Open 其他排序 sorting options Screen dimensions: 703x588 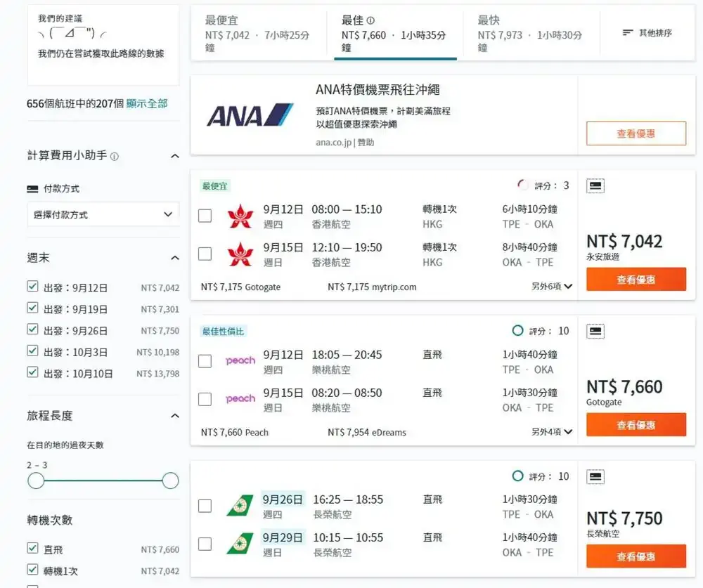pyautogui.click(x=647, y=33)
